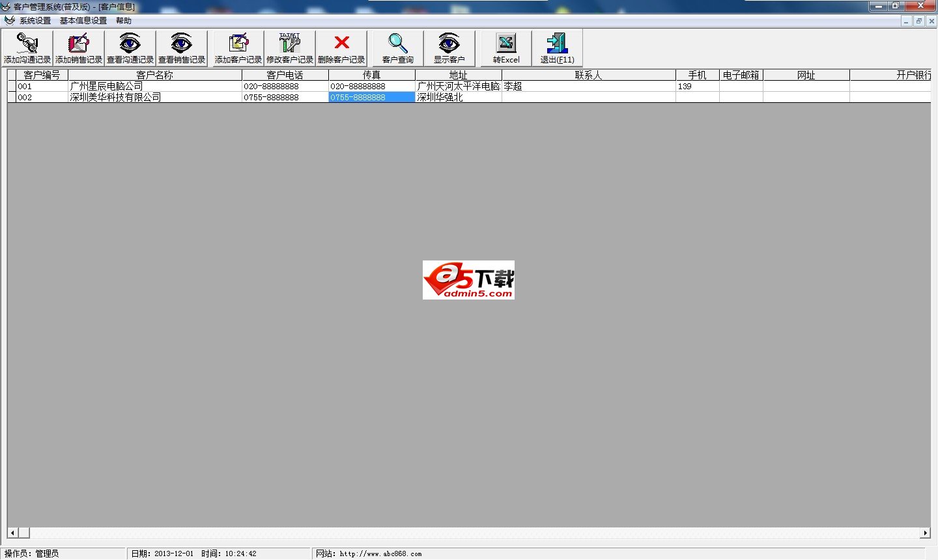Viewport: 938px width, 560px height.
Task: Select the cell 广州星辰电脑公司
Action: point(155,86)
